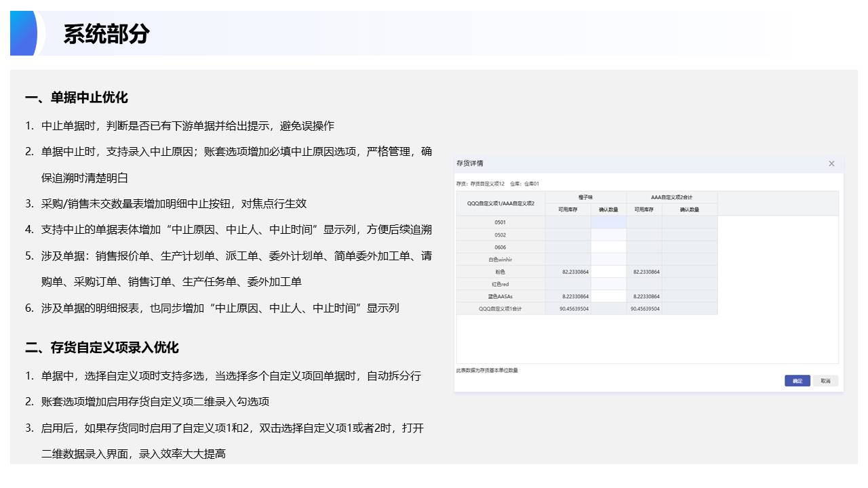Click the 取消 button in 存货详情 dialog
The height and width of the screenshot is (488, 868).
(x=825, y=381)
